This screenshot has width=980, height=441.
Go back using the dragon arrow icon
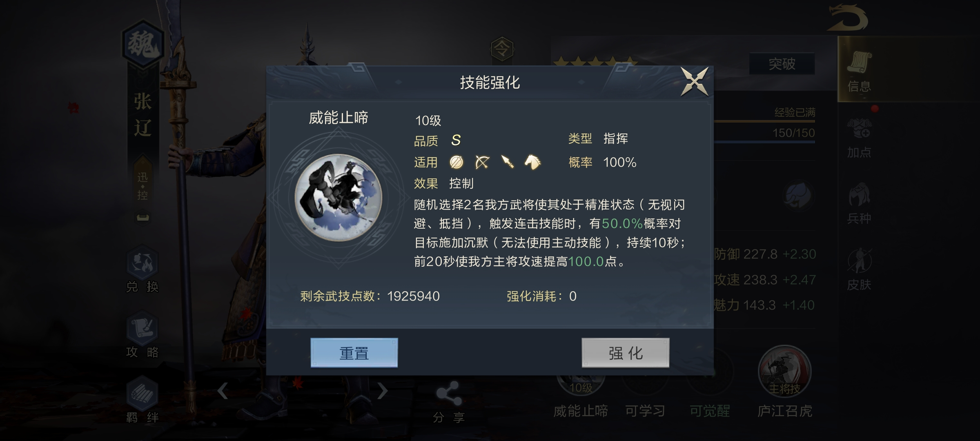click(848, 18)
